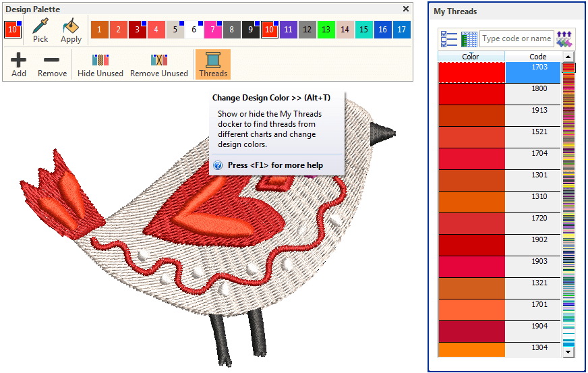The image size is (588, 373).
Task: Add a new color with Add button
Action: (19, 65)
